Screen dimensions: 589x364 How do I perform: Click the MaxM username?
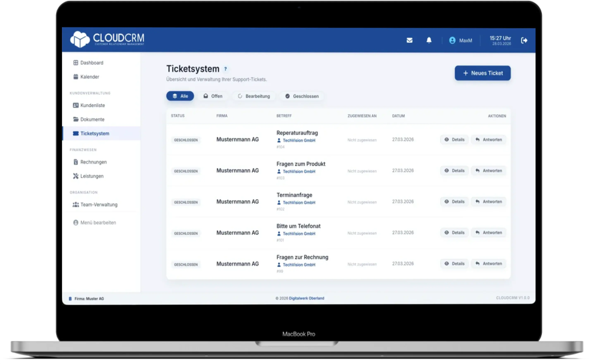pyautogui.click(x=465, y=40)
